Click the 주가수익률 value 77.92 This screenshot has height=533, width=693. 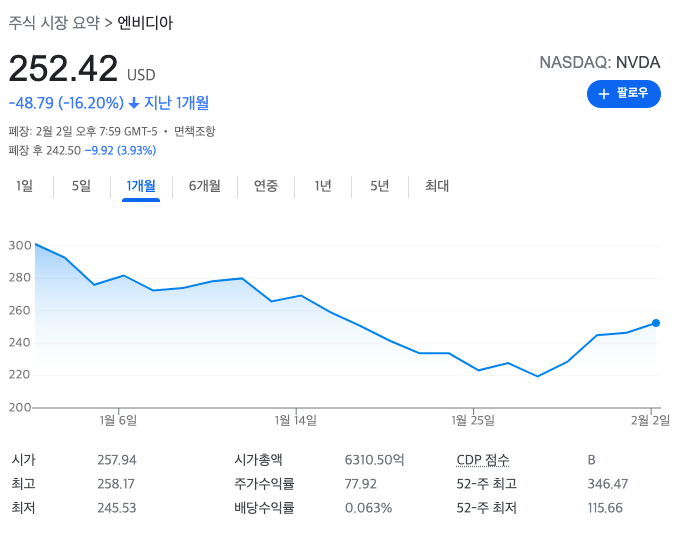coord(361,484)
